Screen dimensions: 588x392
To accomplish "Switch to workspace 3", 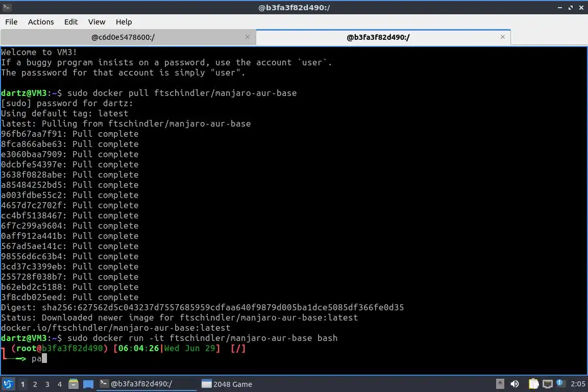I will click(x=47, y=384).
